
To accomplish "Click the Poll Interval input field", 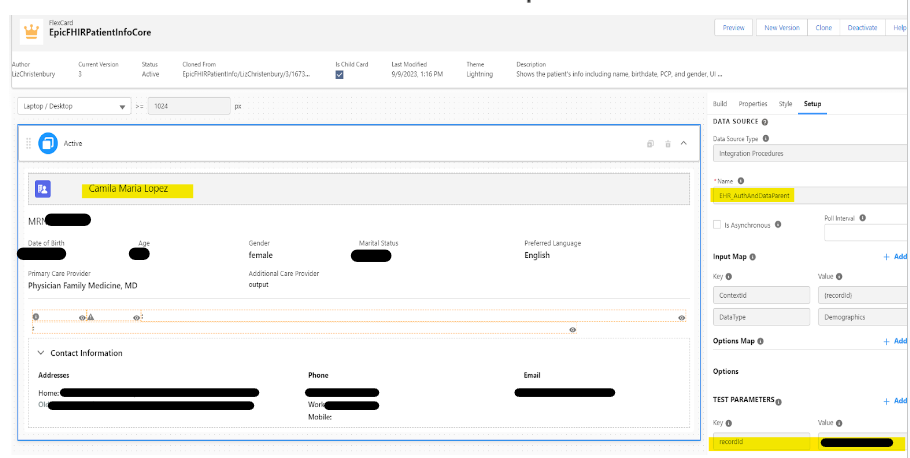I will pyautogui.click(x=866, y=233).
